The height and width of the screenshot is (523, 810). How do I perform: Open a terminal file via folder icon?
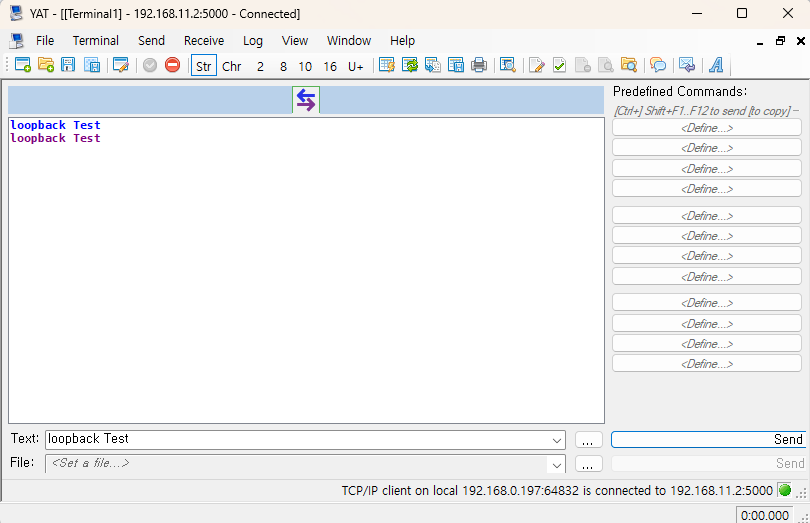(45, 65)
